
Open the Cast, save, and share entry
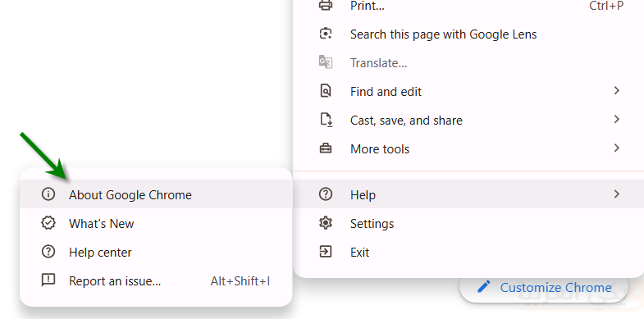(468, 120)
